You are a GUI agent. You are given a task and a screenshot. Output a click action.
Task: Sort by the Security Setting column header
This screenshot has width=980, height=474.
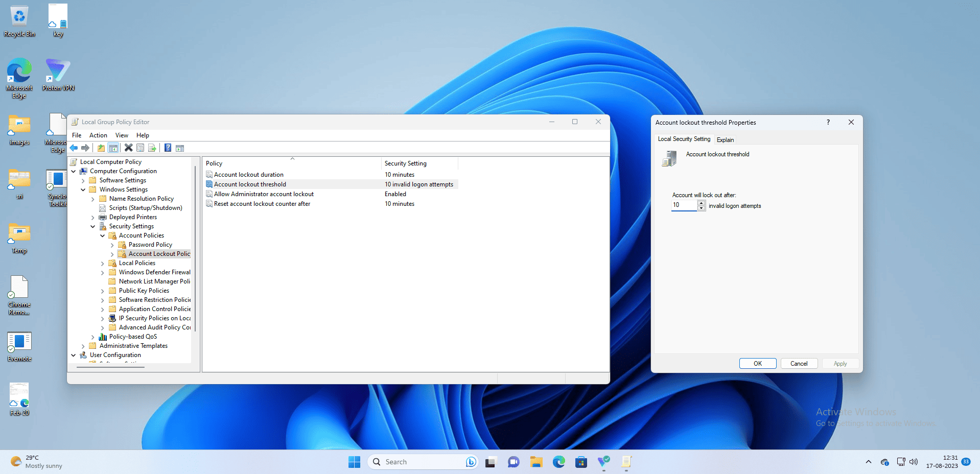[420, 163]
